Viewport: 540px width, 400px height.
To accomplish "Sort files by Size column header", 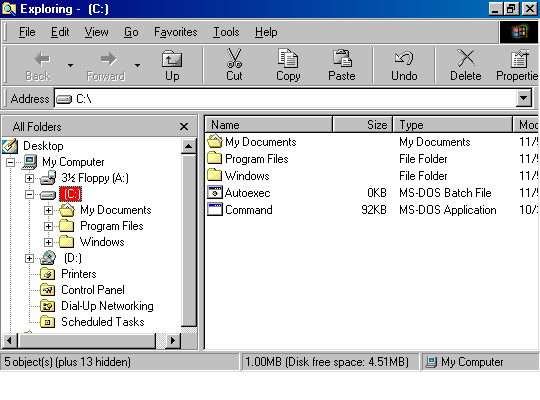I will click(362, 124).
